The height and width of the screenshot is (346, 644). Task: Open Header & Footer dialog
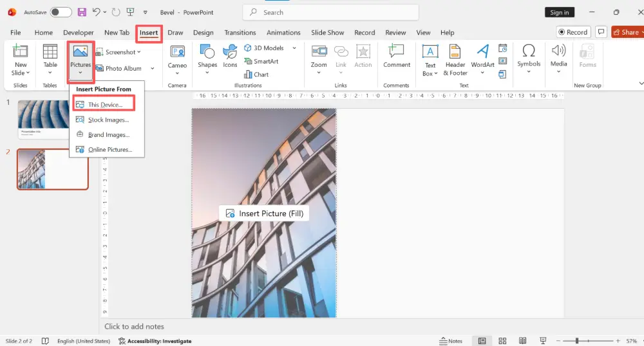pyautogui.click(x=455, y=60)
